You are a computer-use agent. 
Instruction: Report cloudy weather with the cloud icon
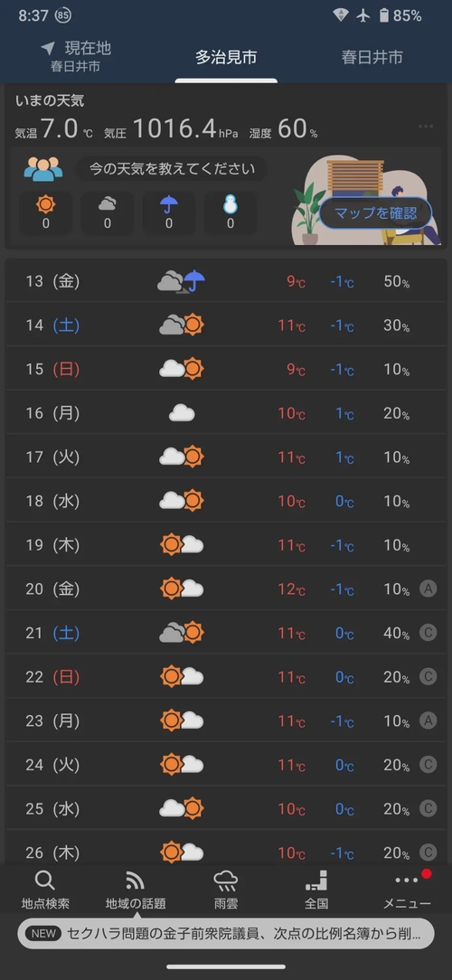point(107,212)
